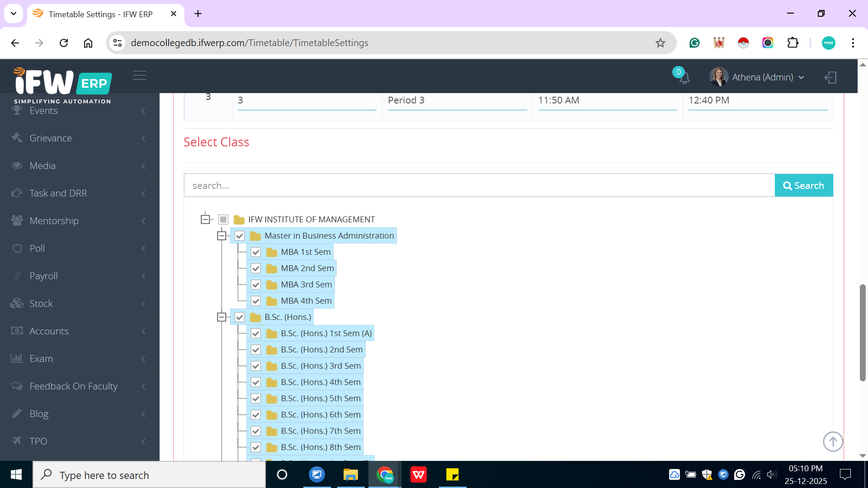Bookmark page with the star icon

pyautogui.click(x=660, y=43)
